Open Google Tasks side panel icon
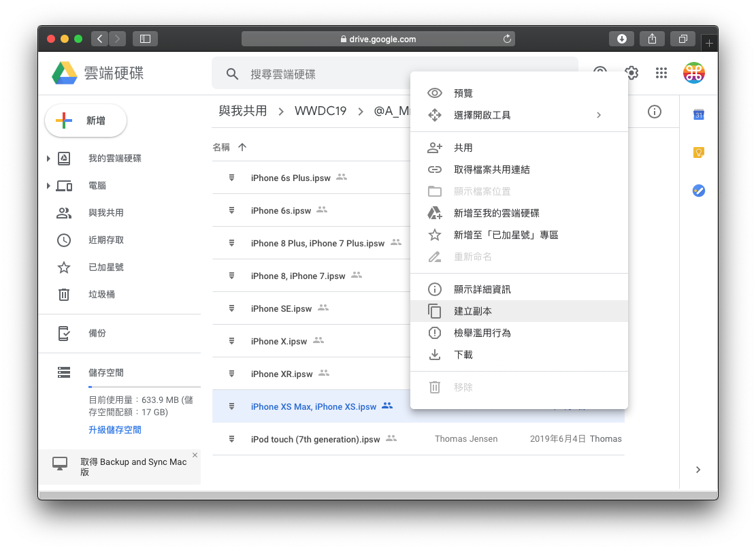Image resolution: width=756 pixels, height=550 pixels. coord(699,191)
